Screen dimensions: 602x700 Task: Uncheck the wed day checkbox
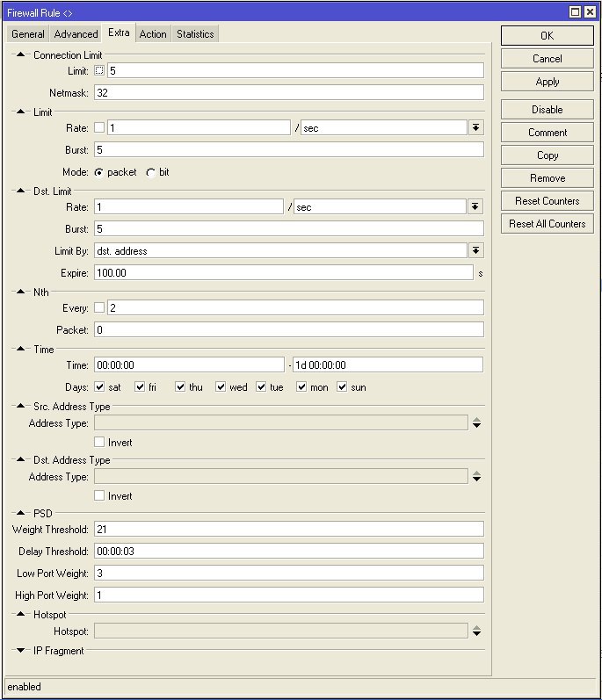221,387
